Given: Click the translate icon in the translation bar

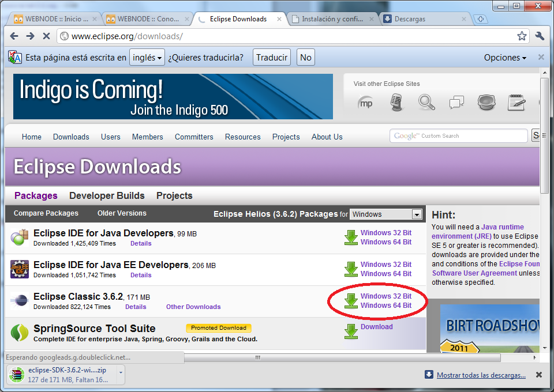Looking at the screenshot, I should point(15,57).
